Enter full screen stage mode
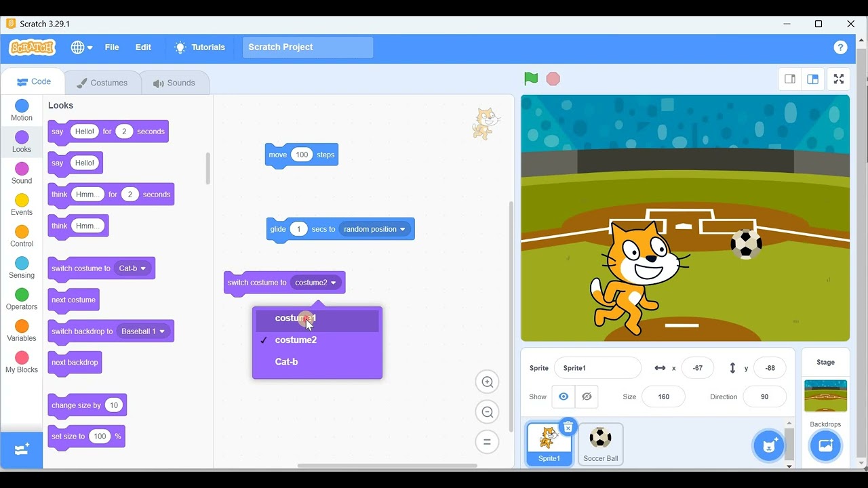The image size is (868, 488). point(839,79)
